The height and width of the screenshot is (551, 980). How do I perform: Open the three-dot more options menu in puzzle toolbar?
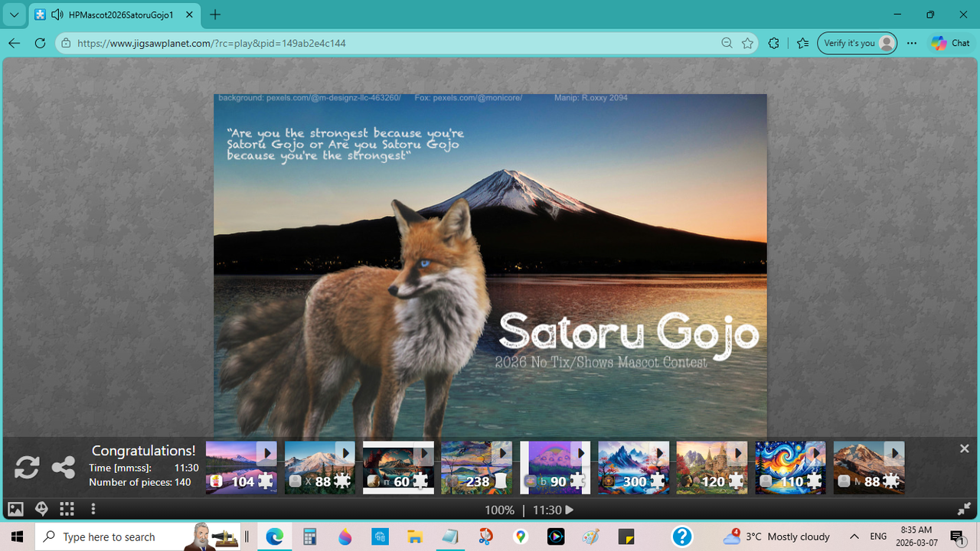click(x=93, y=509)
